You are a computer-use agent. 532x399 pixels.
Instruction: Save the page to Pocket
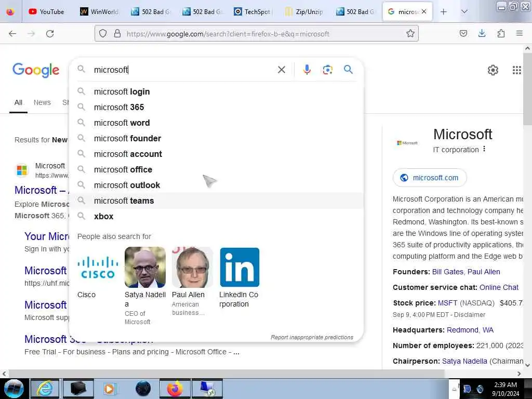point(463,33)
